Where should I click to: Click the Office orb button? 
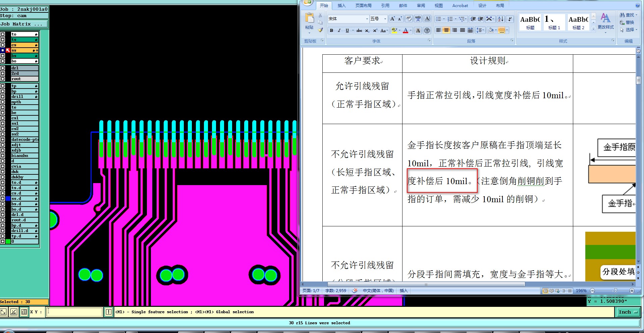[x=308, y=3]
